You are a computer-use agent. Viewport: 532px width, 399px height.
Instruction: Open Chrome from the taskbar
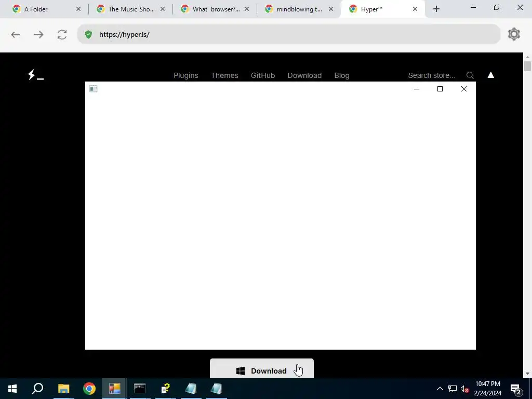(89, 389)
